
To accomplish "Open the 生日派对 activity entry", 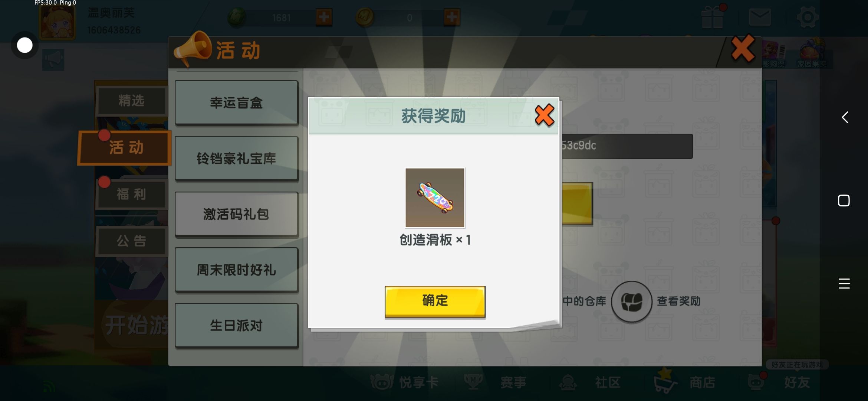I will point(236,325).
